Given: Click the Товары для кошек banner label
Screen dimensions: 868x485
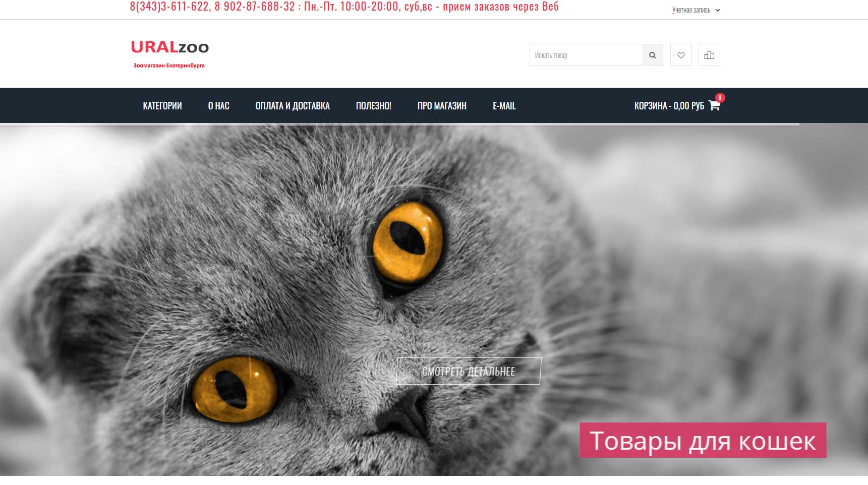Looking at the screenshot, I should point(703,441).
